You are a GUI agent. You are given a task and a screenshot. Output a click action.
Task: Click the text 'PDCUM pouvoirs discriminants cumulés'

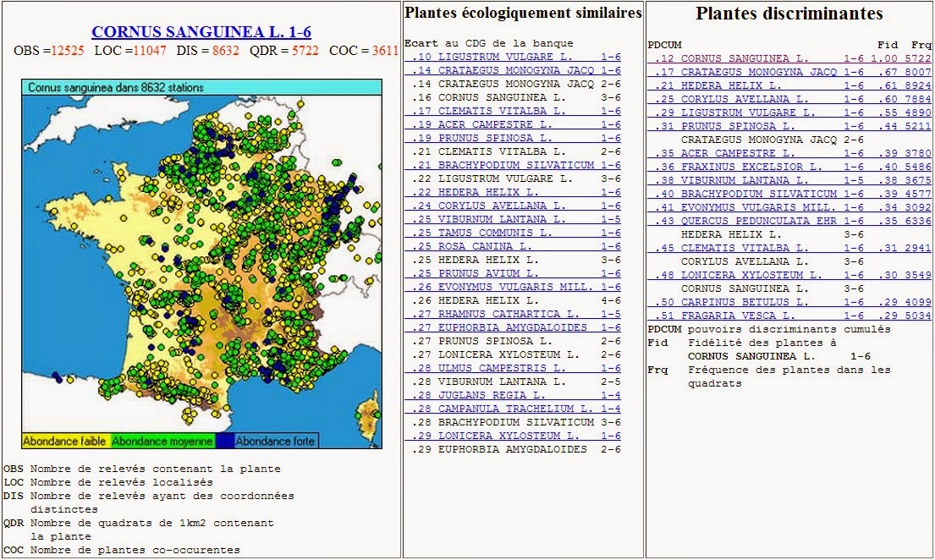coord(769,329)
